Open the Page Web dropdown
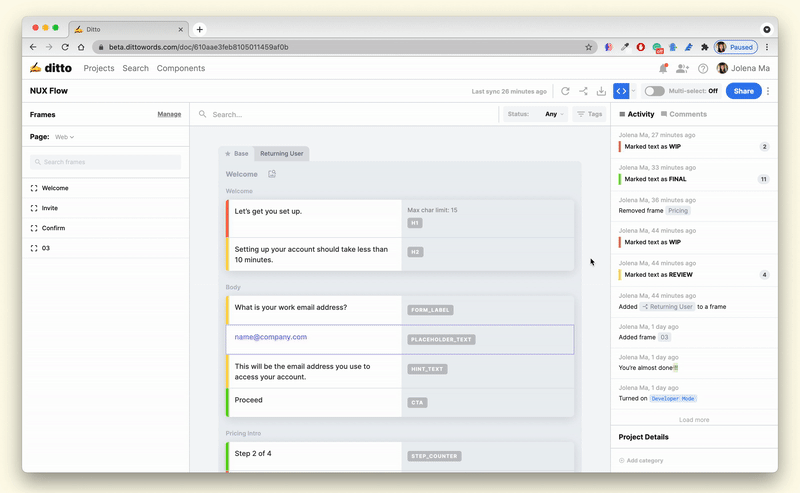 coord(64,137)
